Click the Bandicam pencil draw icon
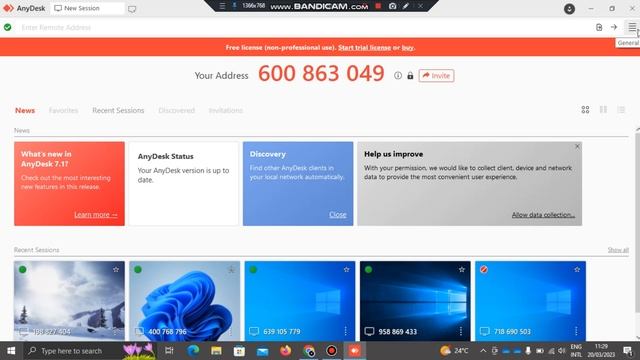The image size is (640, 360). (x=406, y=6)
